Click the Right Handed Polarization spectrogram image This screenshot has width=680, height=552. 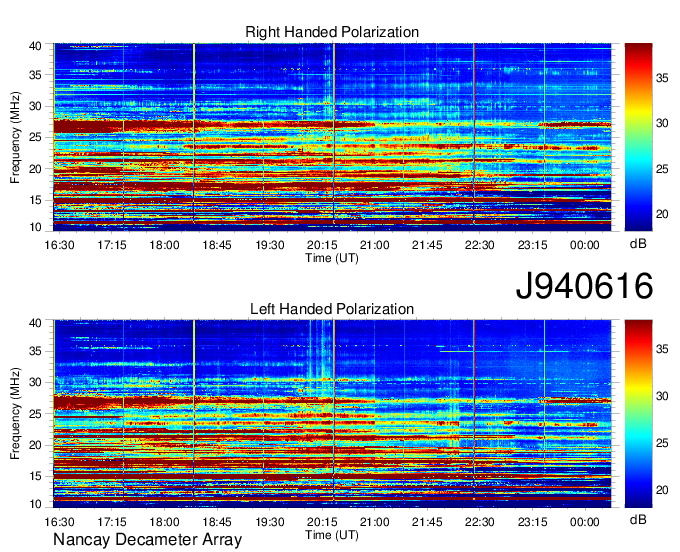point(332,137)
